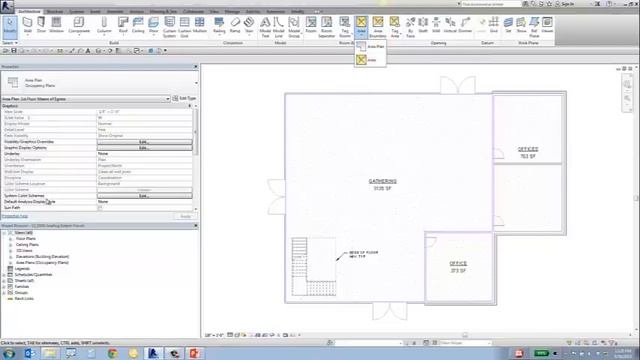Click the Grid datum tool
This screenshot has width=640, height=360.
coord(494,25)
